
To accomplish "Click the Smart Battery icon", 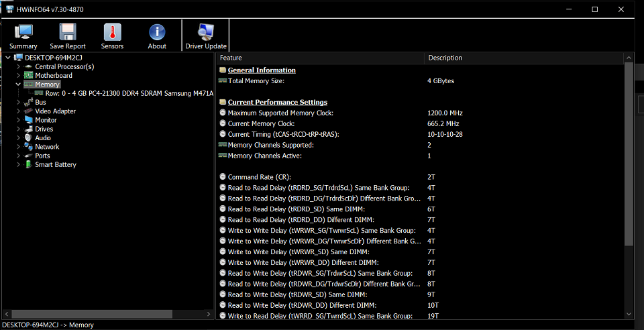I will coord(28,164).
